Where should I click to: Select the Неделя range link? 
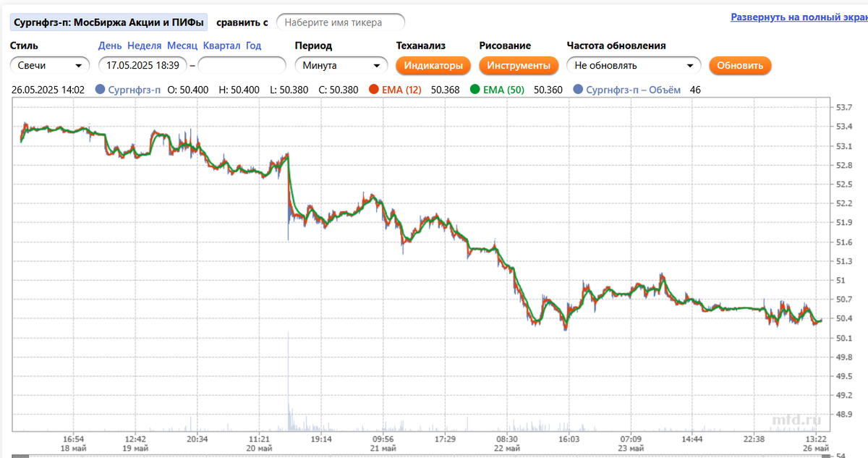(x=144, y=46)
